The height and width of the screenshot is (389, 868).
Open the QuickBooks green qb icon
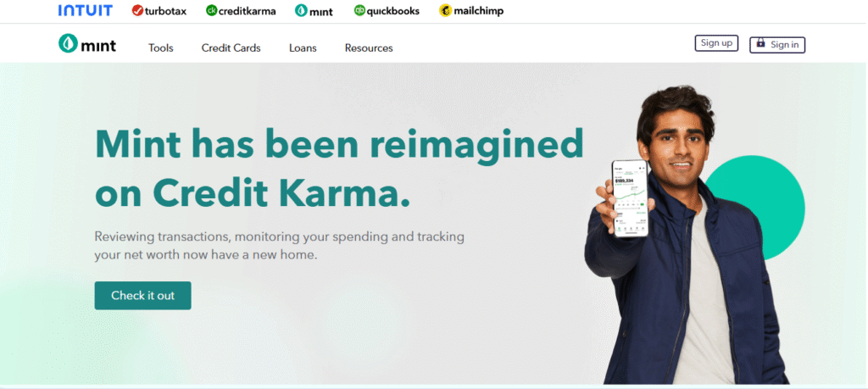359,10
